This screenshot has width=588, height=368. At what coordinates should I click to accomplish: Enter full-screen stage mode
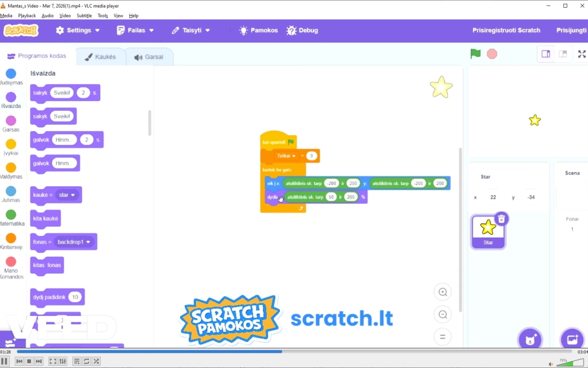(x=581, y=54)
